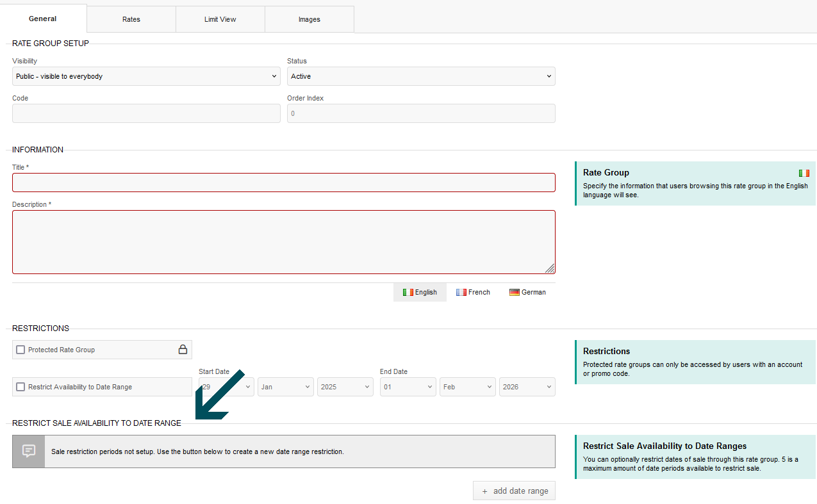Enable Protected Rate Group checkbox
817x504 pixels.
21,350
